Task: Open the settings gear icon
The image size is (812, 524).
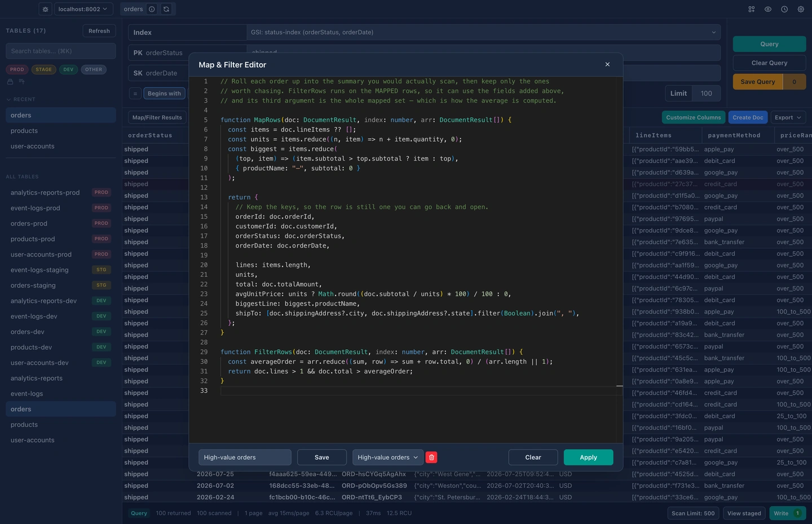Action: point(801,9)
